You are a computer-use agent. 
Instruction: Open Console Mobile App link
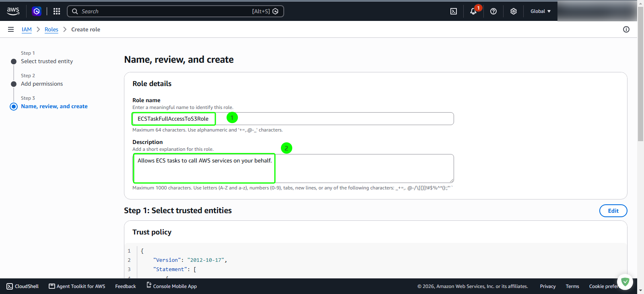[171, 286]
